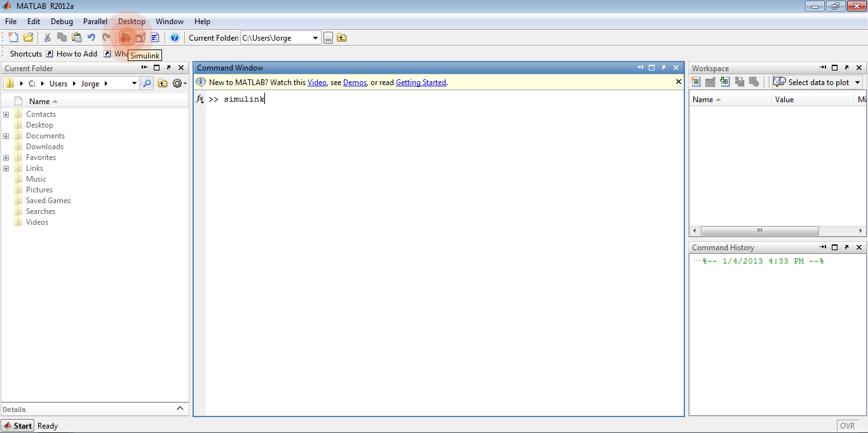Click the Users segment in the address bar
Image resolution: width=868 pixels, height=433 pixels.
click(58, 83)
